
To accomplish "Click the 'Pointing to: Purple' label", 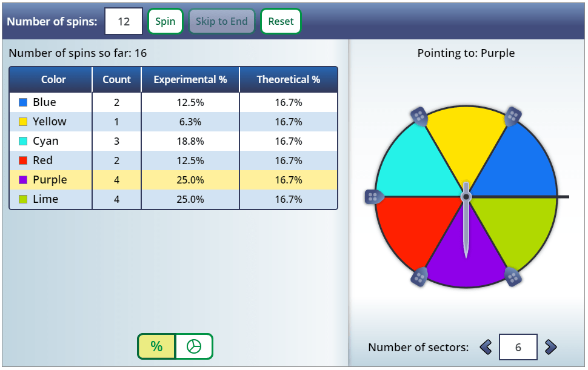I will tap(466, 53).
